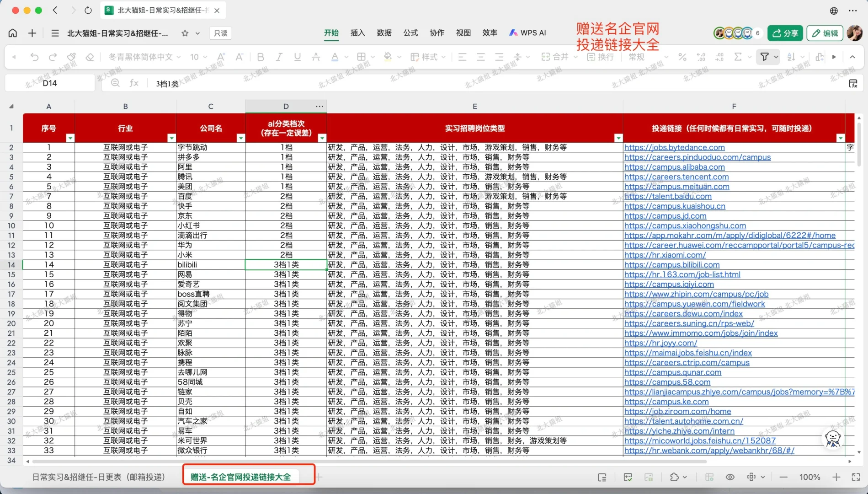The height and width of the screenshot is (494, 868).
Task: Open the formula panel icon beside formula bar
Action: point(853,83)
